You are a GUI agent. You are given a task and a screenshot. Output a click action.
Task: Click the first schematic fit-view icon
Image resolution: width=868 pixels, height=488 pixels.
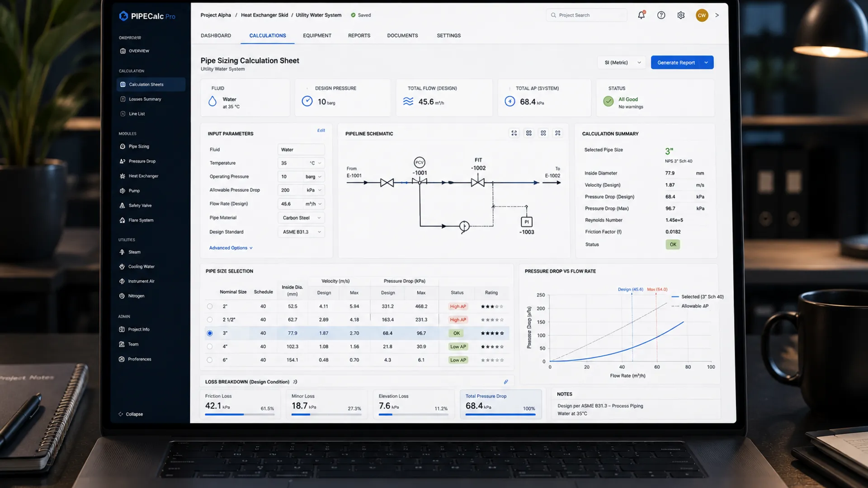coord(514,133)
